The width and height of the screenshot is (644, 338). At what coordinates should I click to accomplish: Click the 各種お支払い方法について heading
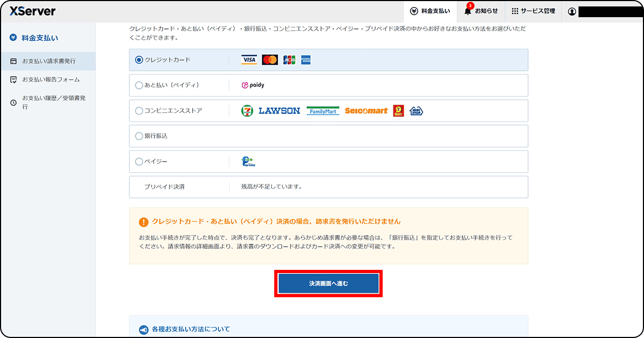(x=191, y=329)
